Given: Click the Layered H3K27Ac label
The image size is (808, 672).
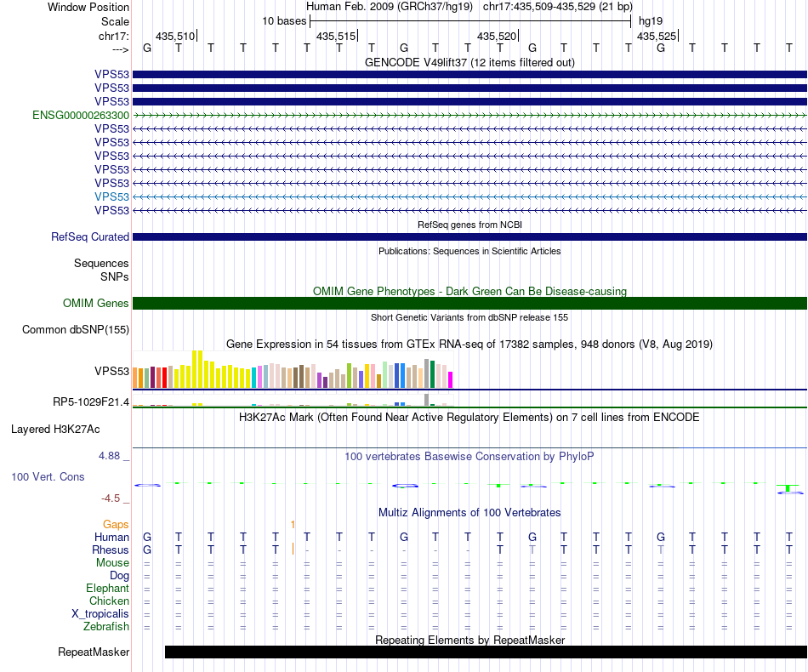Looking at the screenshot, I should (x=55, y=430).
